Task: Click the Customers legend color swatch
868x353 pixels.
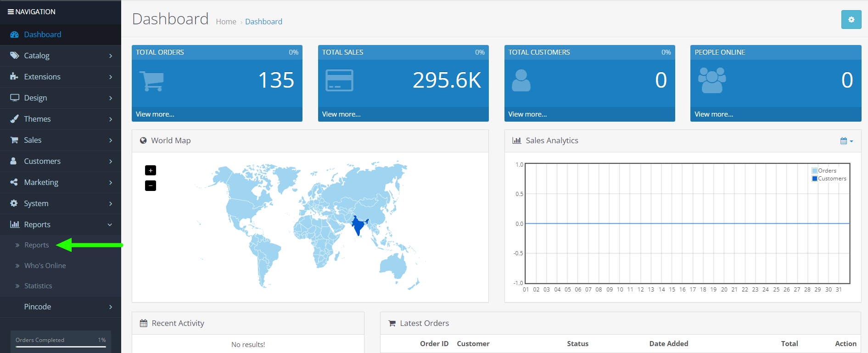Action: pyautogui.click(x=815, y=179)
